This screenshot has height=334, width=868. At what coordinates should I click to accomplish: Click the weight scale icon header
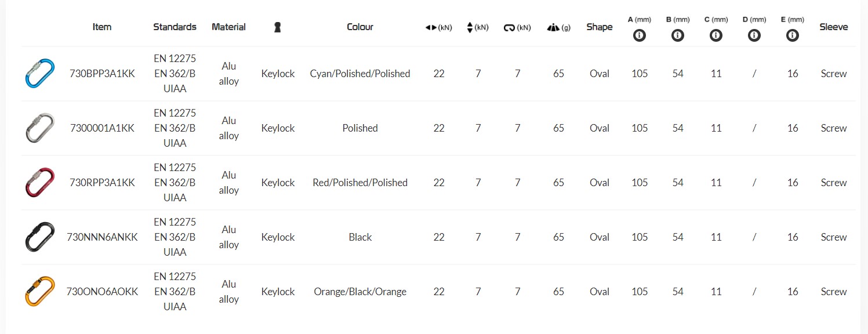click(x=553, y=27)
